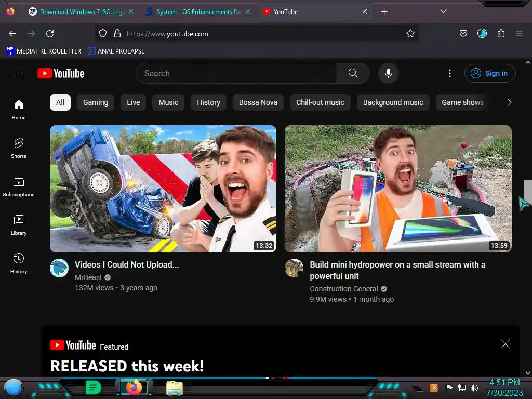Start voice search with the microphone
532x399 pixels.
click(389, 73)
